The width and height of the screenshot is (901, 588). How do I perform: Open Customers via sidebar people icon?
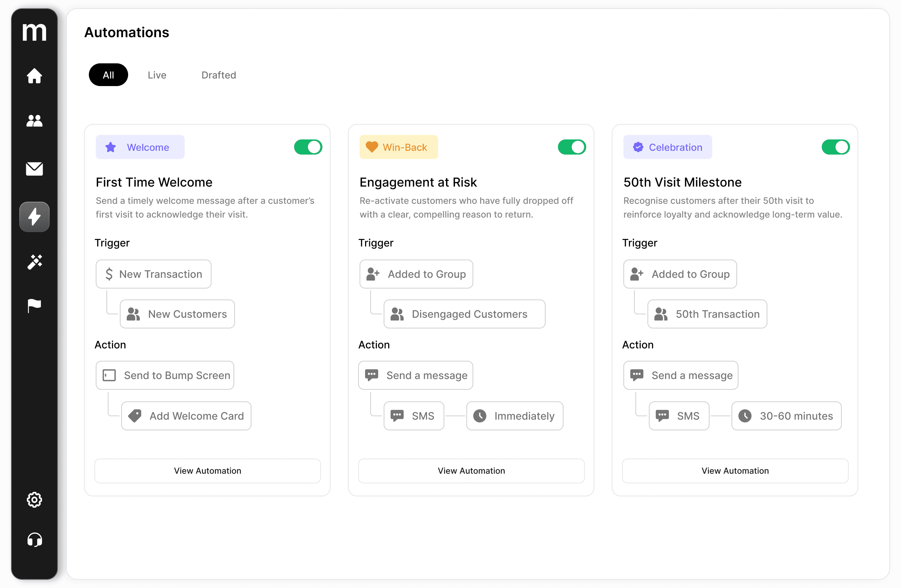(34, 121)
